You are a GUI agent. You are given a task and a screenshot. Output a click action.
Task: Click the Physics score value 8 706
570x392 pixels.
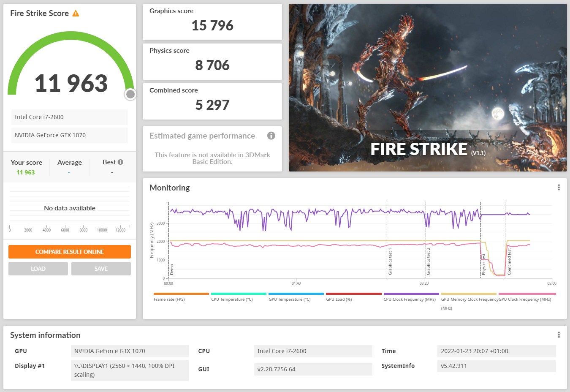coord(212,65)
